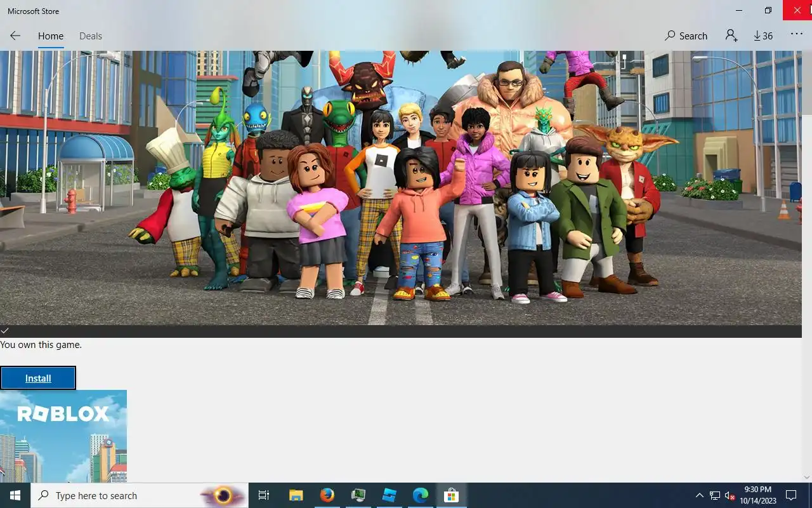Screen dimensions: 812x508
Task: Install the Roblox game
Action: [x=38, y=378]
